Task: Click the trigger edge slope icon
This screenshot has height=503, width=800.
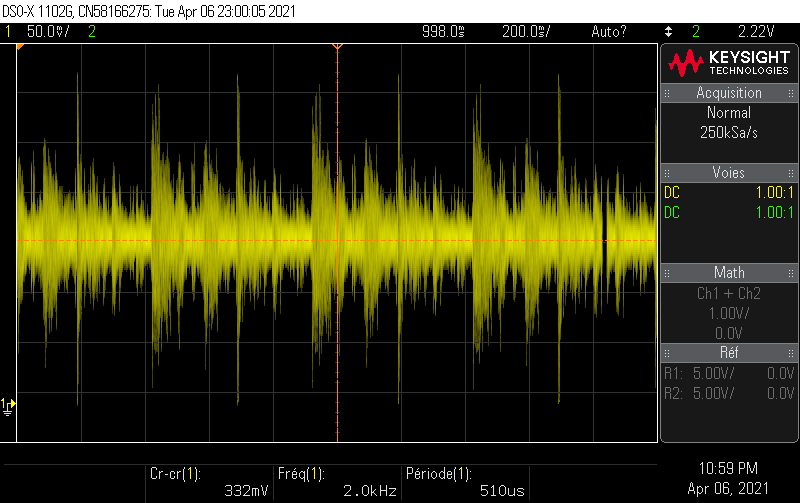Action: click(668, 32)
